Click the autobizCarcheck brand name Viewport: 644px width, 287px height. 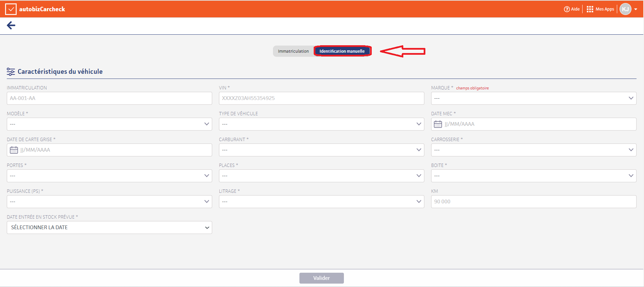tap(42, 9)
